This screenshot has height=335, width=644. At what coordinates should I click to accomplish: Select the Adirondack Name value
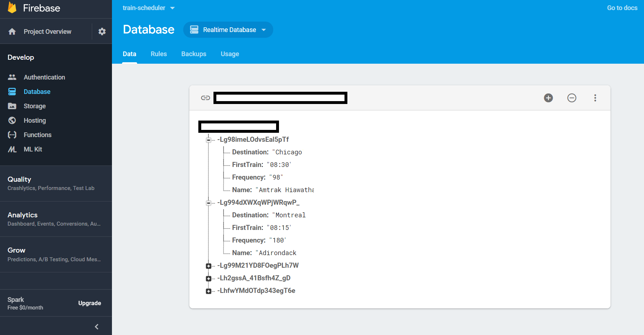276,253
